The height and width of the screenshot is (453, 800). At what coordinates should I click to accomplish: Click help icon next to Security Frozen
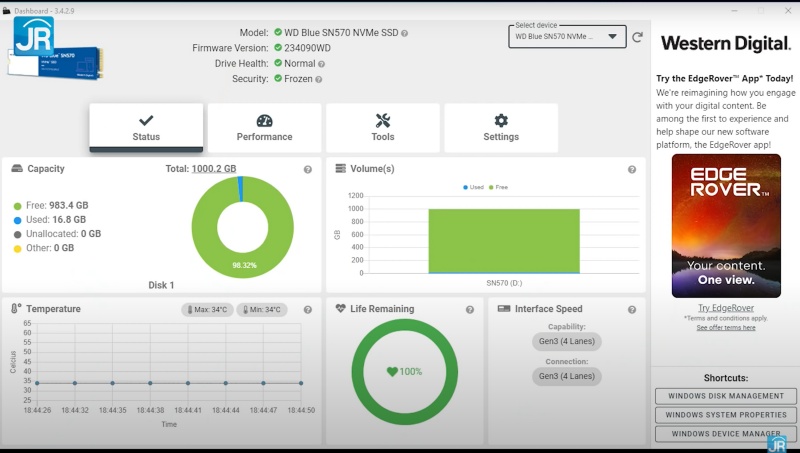point(318,79)
